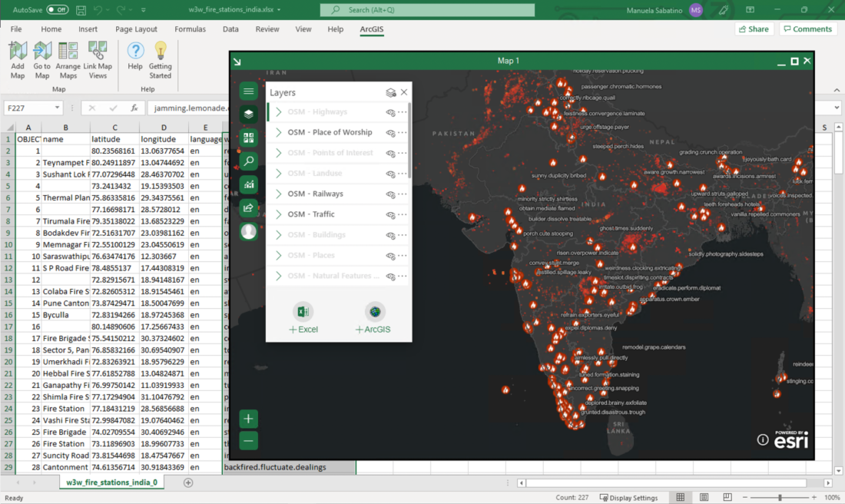Toggle visibility of OSM - Buildings layer
Screen dimensions: 845x504
[x=391, y=235]
